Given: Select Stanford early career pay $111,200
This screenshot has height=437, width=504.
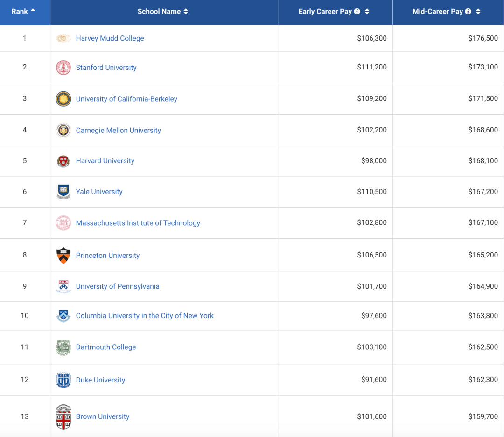Looking at the screenshot, I should coord(372,67).
